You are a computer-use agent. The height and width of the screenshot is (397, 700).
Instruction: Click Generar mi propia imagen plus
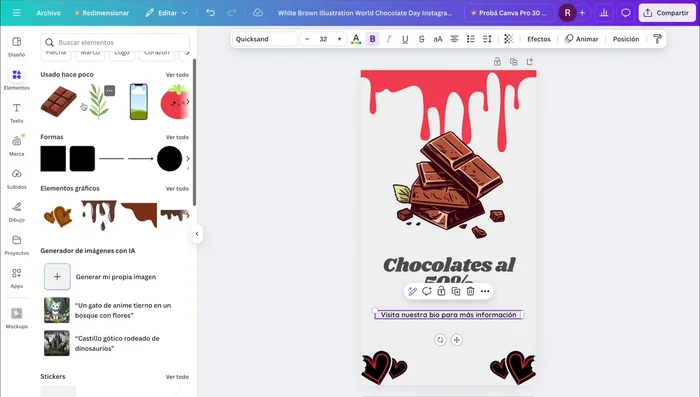pos(57,276)
